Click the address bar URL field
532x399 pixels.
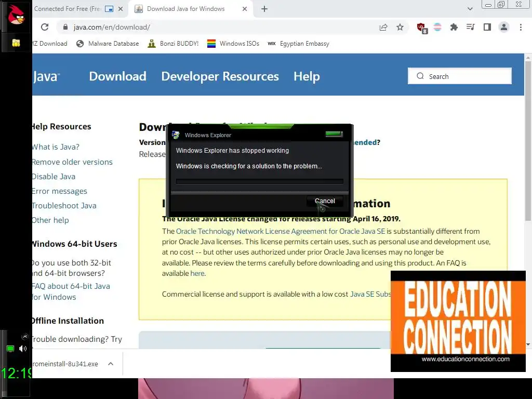tap(217, 27)
